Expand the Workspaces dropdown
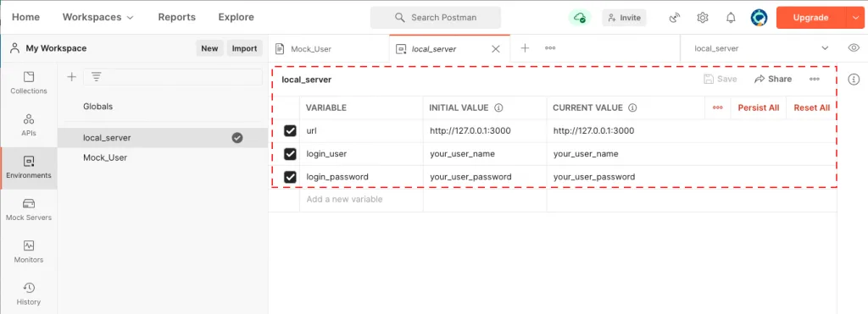Screen dimensions: 868x314 pos(98,17)
